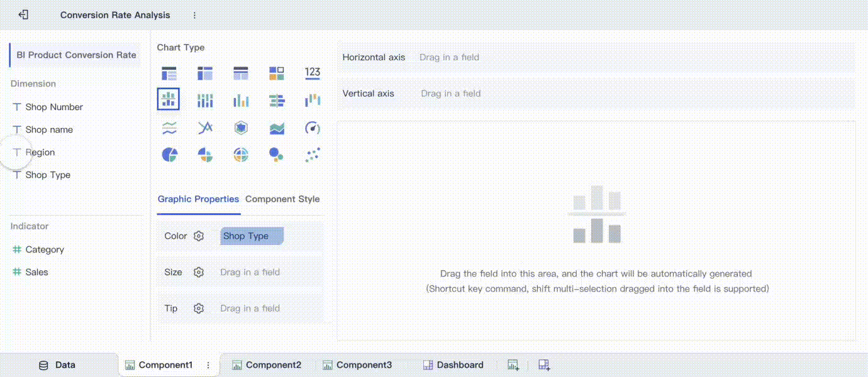
Task: Click the exit icon beside the title
Action: coord(23,14)
